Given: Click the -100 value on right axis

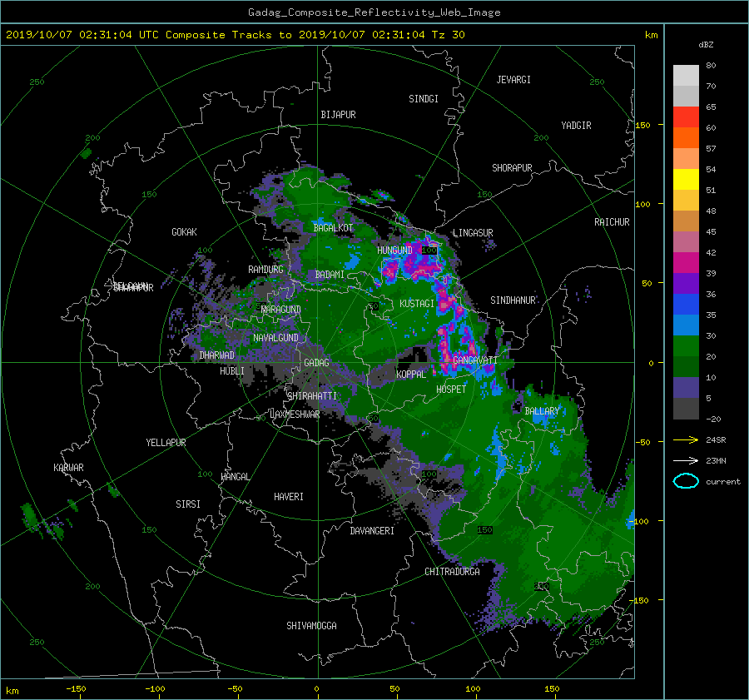Looking at the screenshot, I should tap(641, 521).
